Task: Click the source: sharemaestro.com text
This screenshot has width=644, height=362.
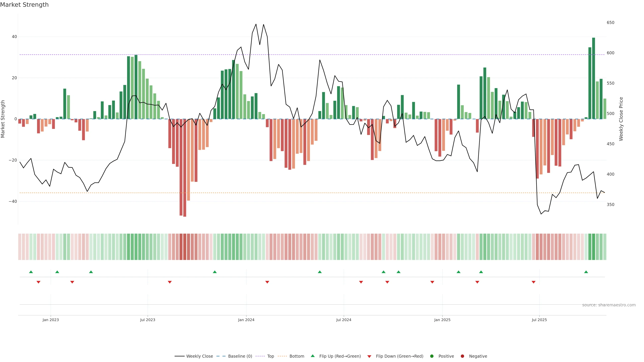Action: [609, 305]
